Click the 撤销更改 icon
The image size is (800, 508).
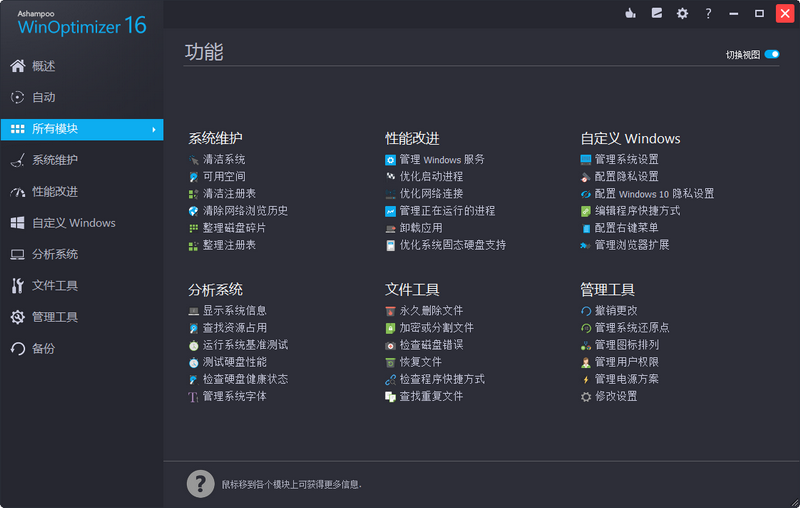click(x=586, y=311)
